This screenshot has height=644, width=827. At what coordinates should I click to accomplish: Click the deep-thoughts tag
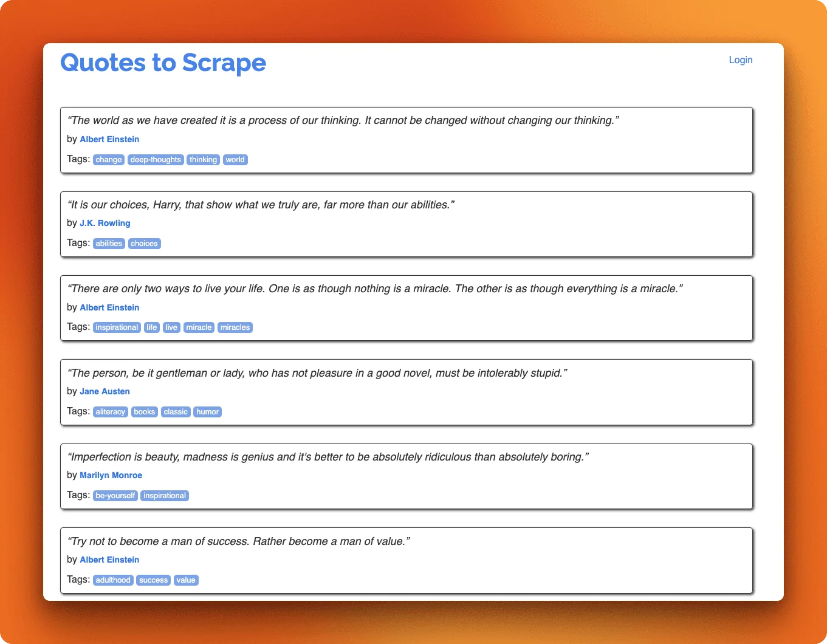click(x=156, y=159)
